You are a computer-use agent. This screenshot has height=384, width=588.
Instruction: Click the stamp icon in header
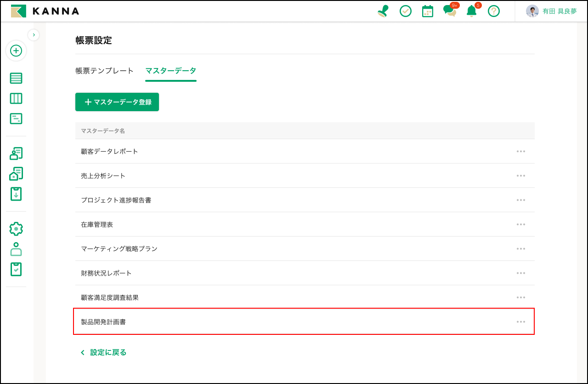pyautogui.click(x=383, y=11)
